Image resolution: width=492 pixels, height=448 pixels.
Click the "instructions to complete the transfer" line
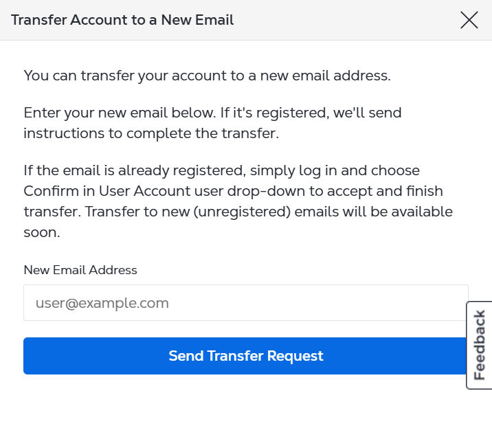[151, 133]
